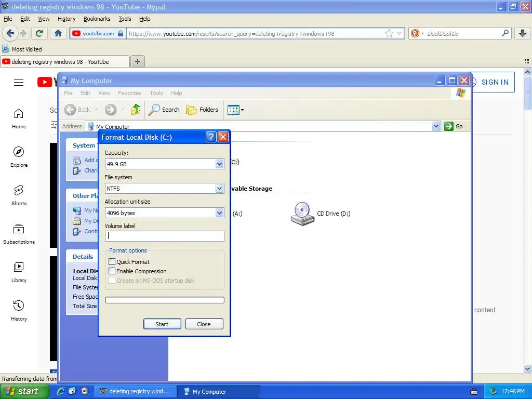Expand the File system NTFS dropdown

tap(219, 189)
